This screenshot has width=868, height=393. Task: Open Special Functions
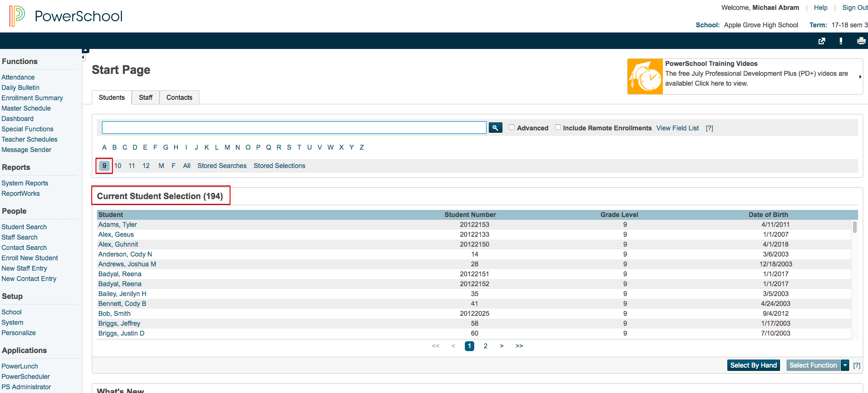pos(27,129)
